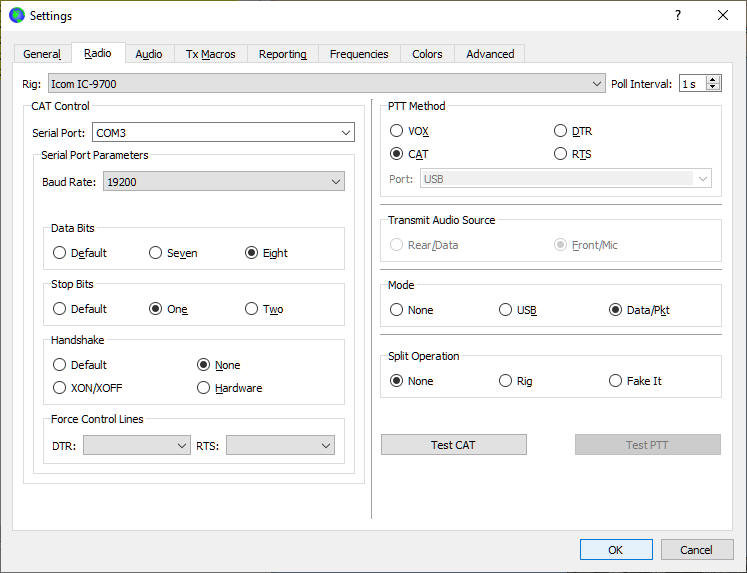Viewport: 747px width, 573px height.
Task: Select Two stop bits
Action: (252, 309)
